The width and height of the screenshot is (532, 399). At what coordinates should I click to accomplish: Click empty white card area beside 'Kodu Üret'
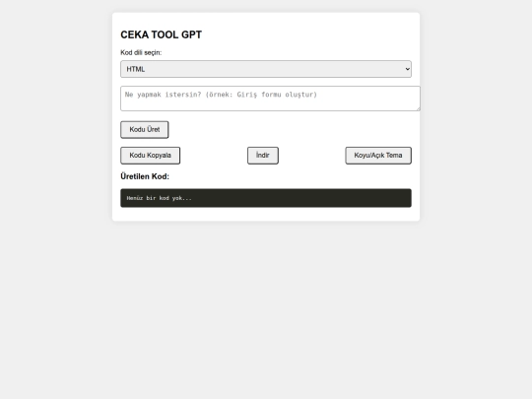289,130
